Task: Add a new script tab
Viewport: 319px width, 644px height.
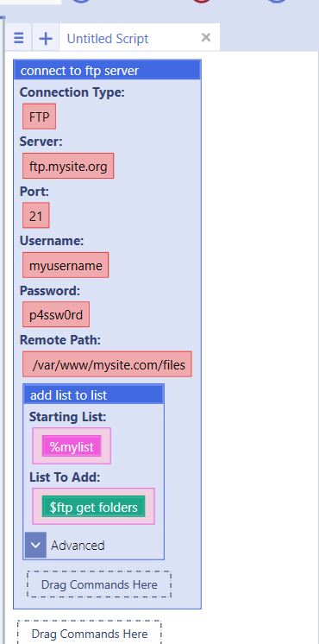Action: pos(46,38)
